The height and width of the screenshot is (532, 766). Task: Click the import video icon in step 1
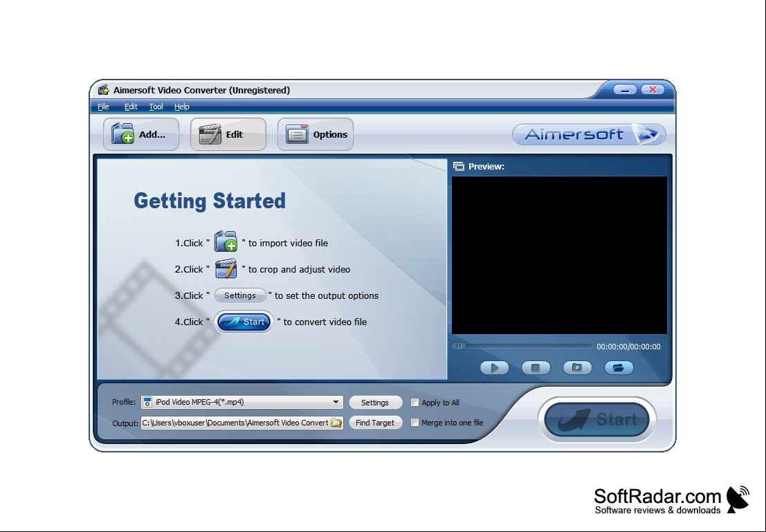(x=226, y=242)
